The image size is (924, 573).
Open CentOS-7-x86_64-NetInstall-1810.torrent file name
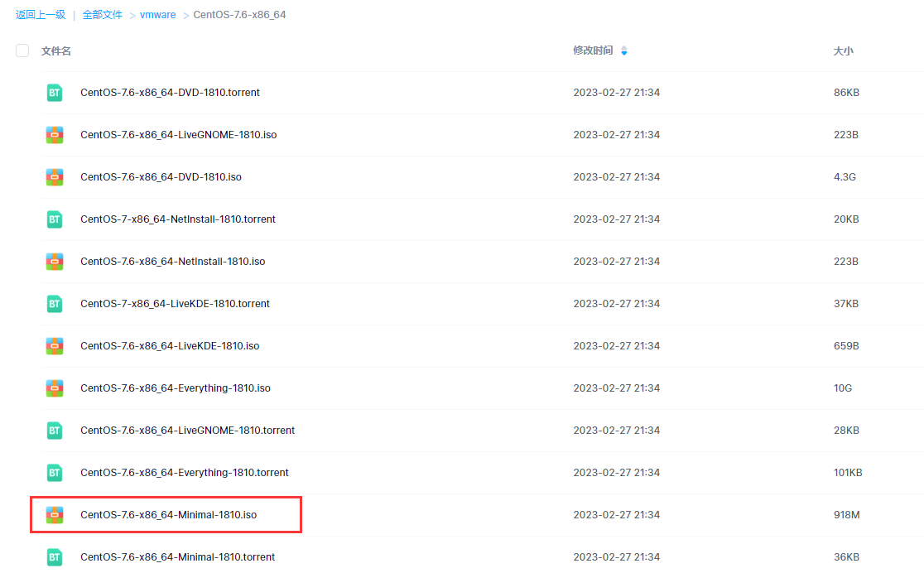pyautogui.click(x=178, y=219)
